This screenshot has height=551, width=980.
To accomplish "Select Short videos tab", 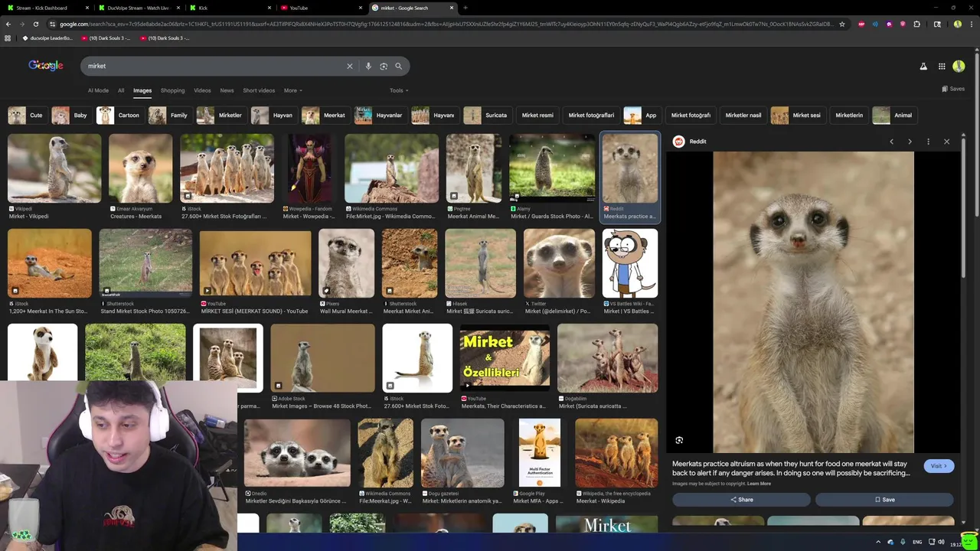I will [259, 90].
